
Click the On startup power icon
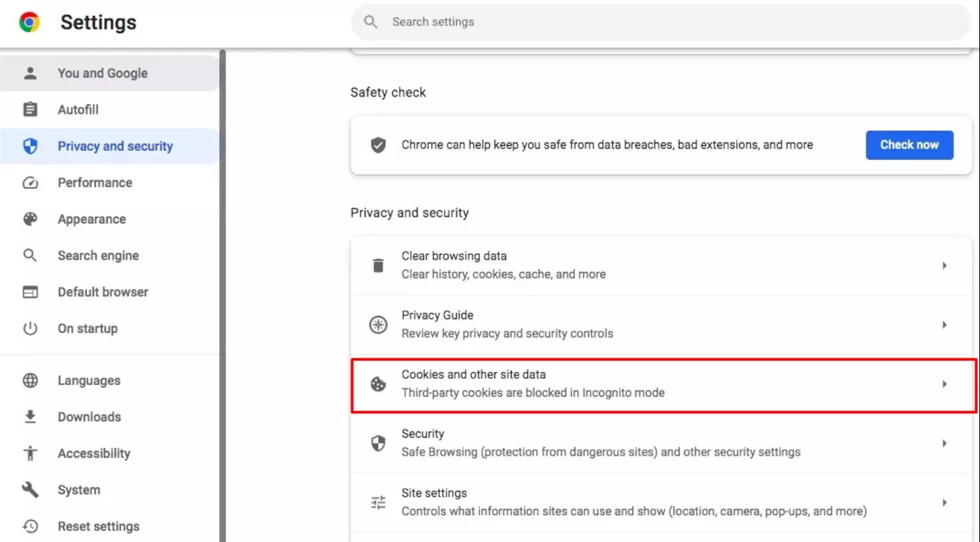coord(30,329)
